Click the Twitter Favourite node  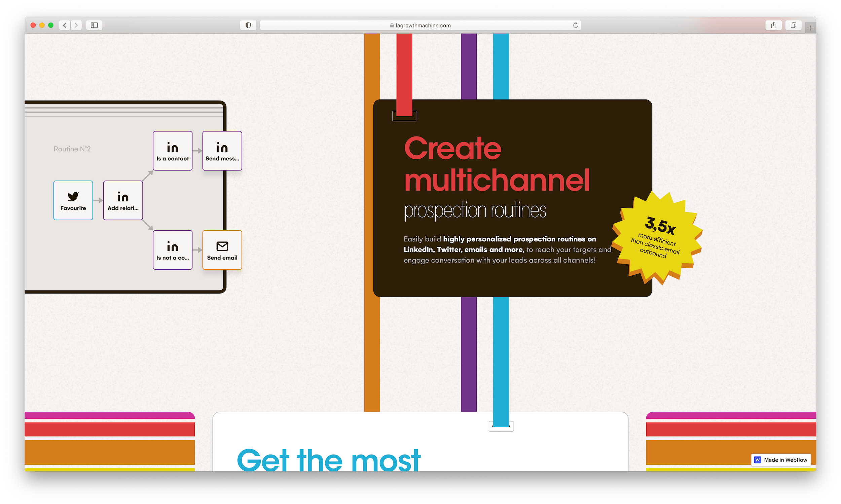coord(73,200)
